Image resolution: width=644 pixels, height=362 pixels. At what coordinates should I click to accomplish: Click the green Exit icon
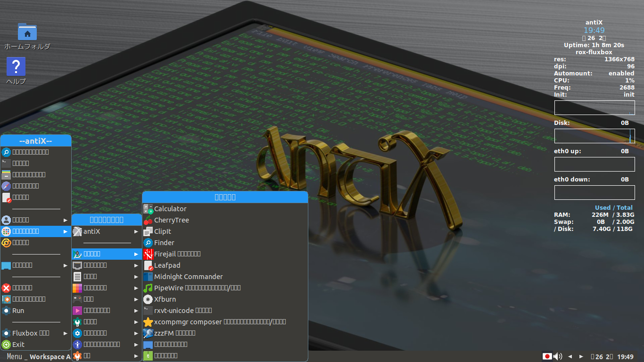click(6, 345)
